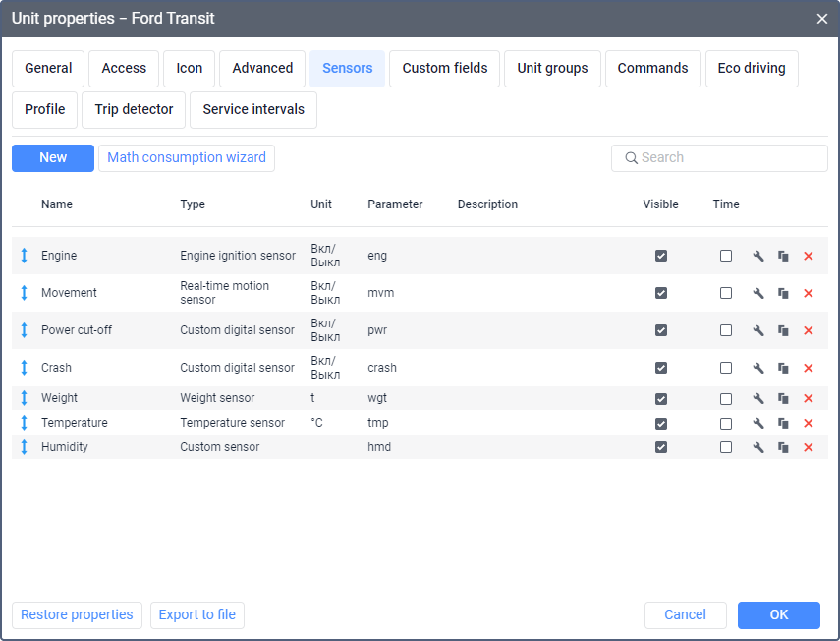This screenshot has height=641, width=840.
Task: Delete the Power cut-off sensor
Action: pyautogui.click(x=809, y=330)
